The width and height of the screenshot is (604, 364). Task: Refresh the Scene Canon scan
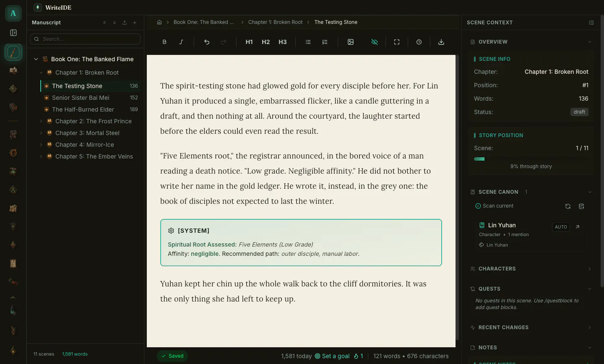pyautogui.click(x=568, y=206)
